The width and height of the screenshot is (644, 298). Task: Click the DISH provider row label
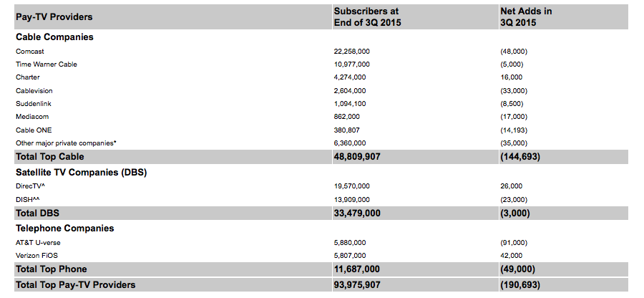(x=27, y=199)
